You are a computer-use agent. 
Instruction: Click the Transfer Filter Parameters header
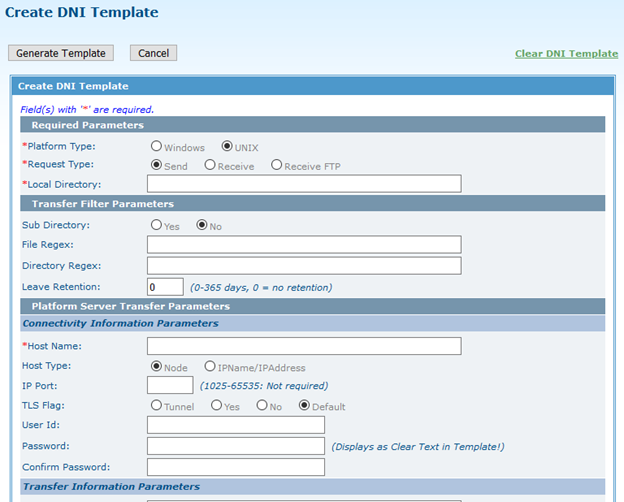click(x=313, y=203)
